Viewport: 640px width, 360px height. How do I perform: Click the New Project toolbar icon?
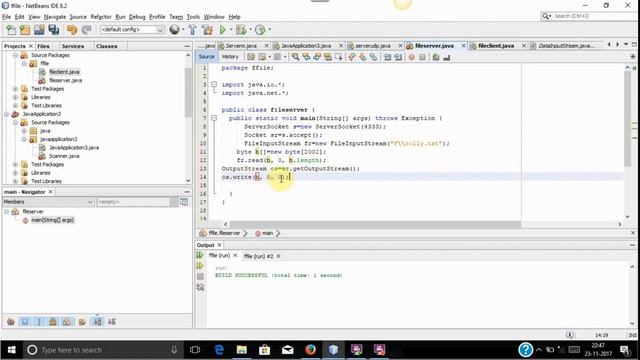point(25,30)
